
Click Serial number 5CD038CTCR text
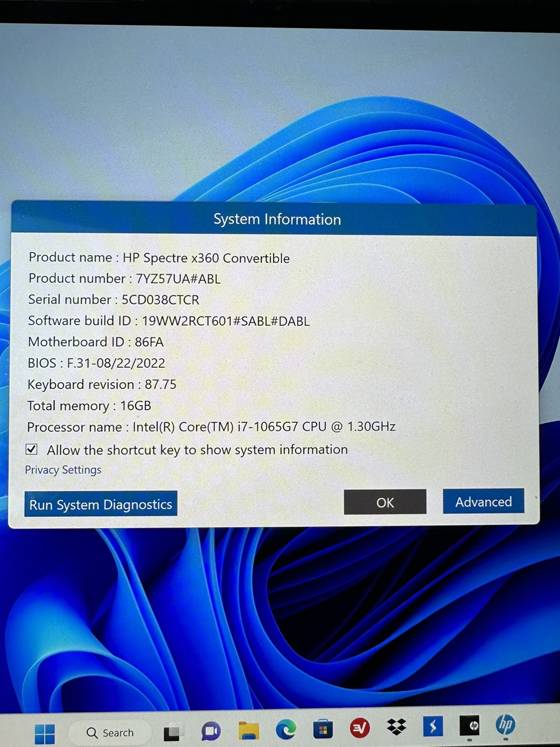114,300
